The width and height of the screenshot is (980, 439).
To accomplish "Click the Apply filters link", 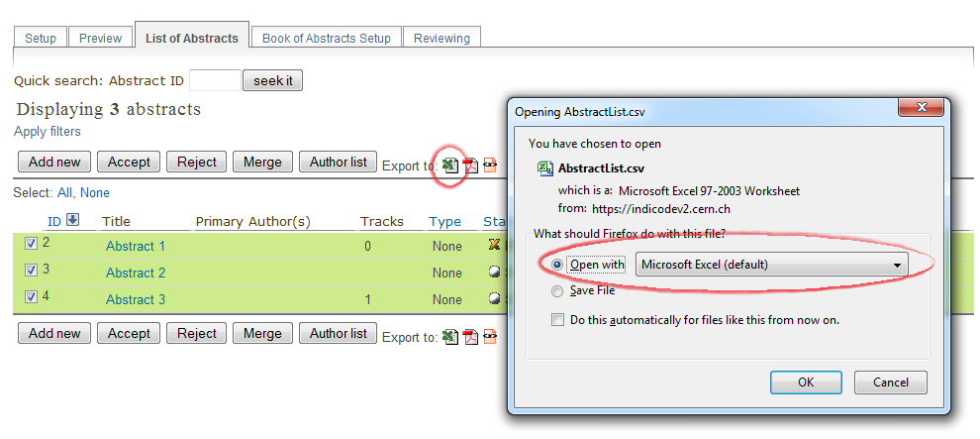I will click(x=48, y=132).
